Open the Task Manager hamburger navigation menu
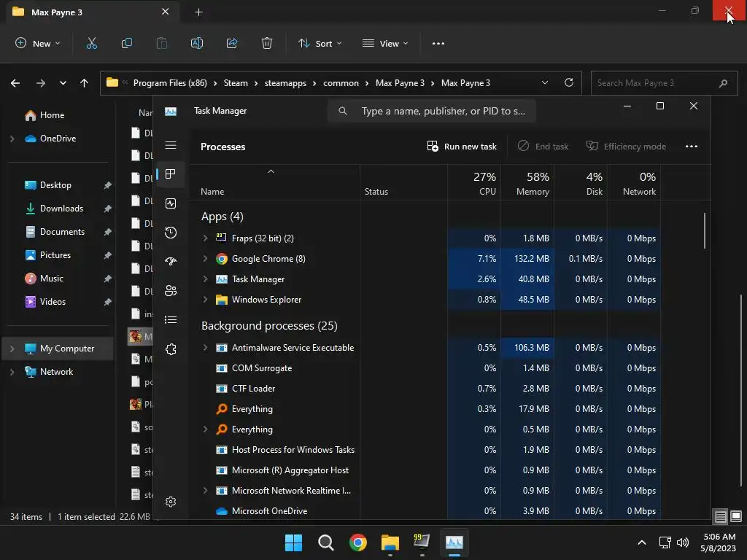This screenshot has height=560, width=747. tap(171, 145)
